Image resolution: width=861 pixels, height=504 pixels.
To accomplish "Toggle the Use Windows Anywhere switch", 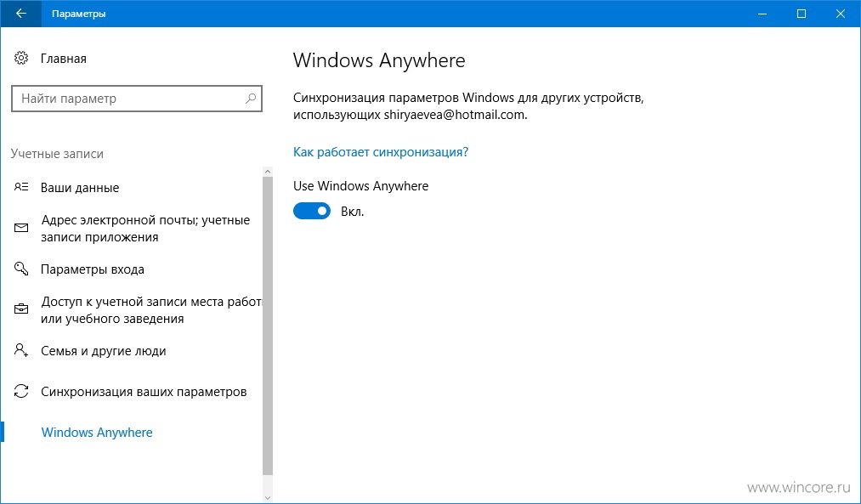I will coord(312,211).
